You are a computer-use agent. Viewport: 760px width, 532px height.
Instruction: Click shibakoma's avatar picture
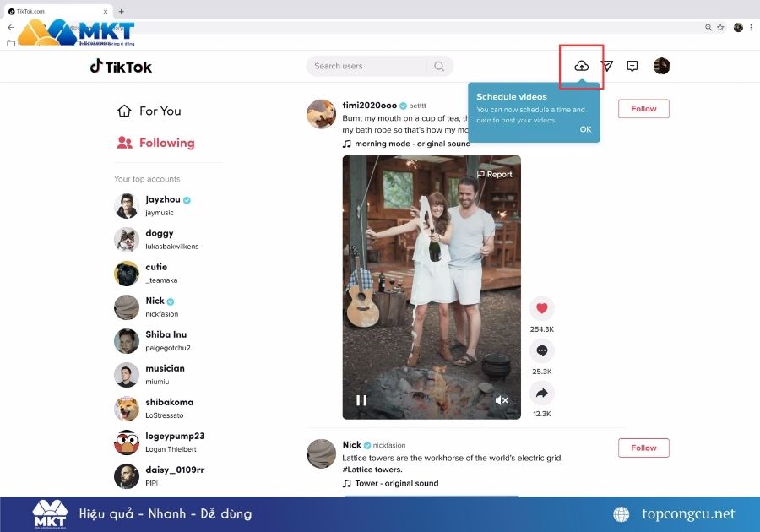click(x=127, y=409)
